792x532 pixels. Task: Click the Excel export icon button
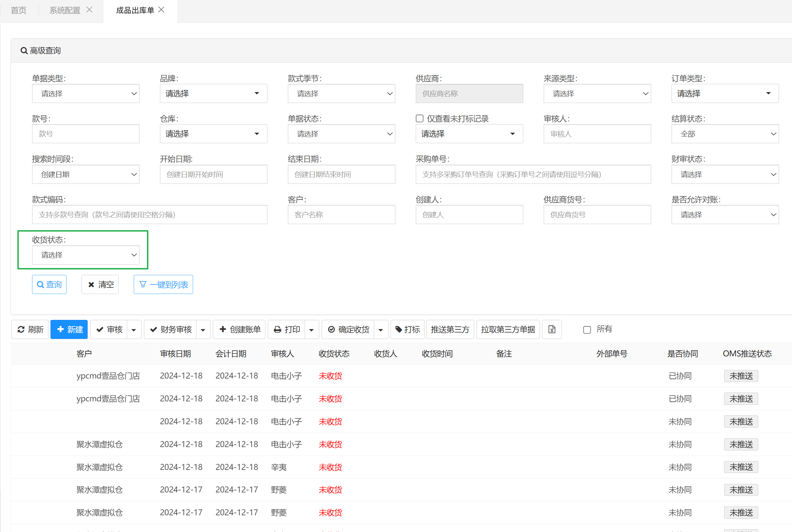pos(552,329)
